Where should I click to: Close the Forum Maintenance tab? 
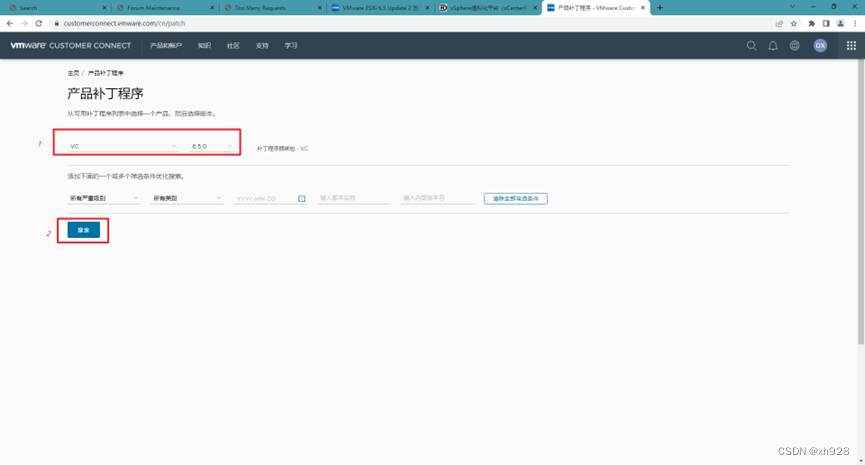point(212,8)
